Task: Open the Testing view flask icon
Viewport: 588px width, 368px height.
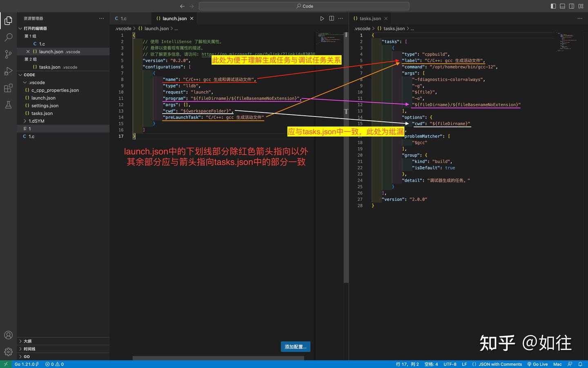Action: 8,105
